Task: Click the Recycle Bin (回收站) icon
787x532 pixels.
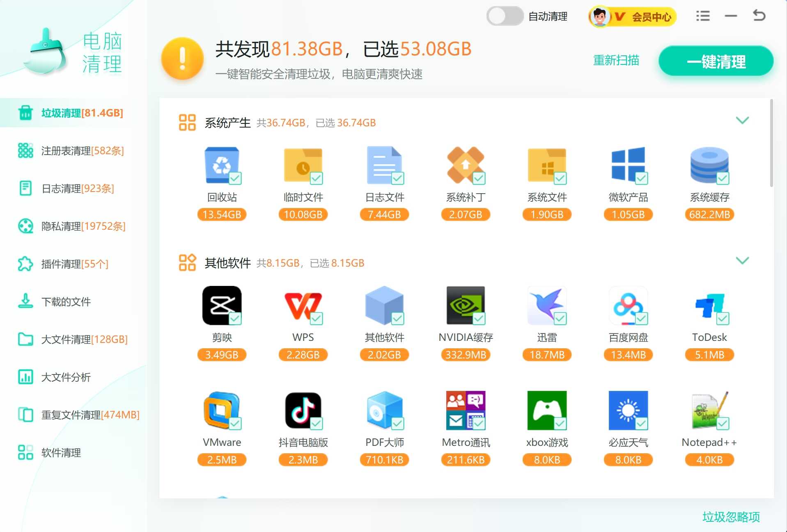Action: point(222,165)
